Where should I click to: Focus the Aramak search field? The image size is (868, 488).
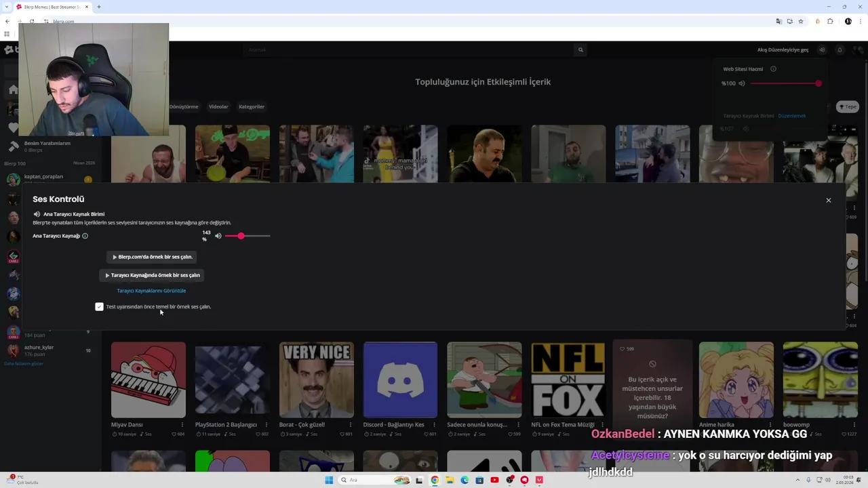click(409, 49)
